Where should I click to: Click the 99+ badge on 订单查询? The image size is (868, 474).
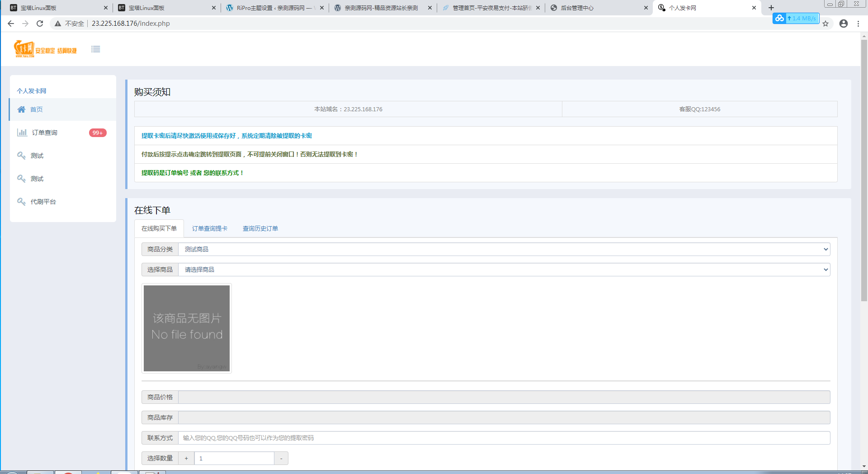coord(98,133)
